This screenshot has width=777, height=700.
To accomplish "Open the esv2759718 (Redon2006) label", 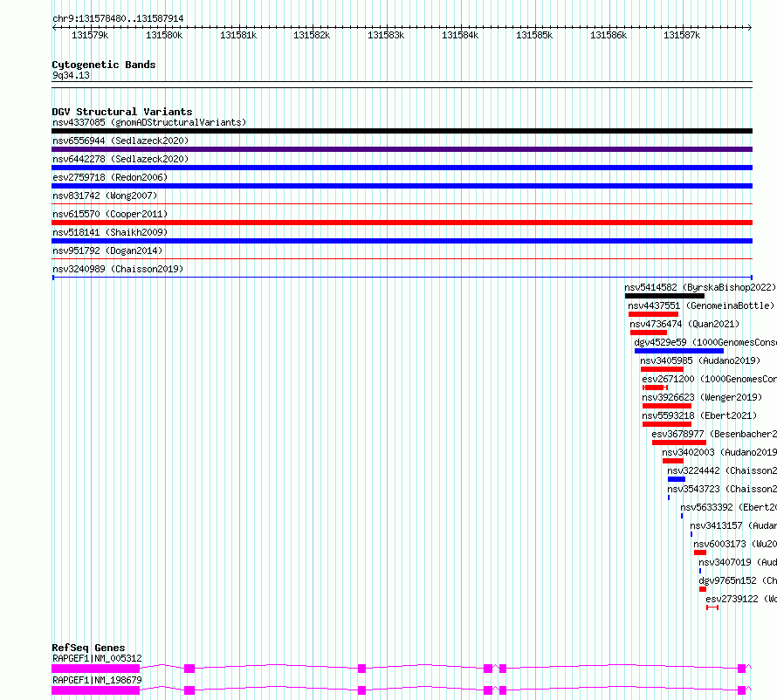I will click(110, 177).
